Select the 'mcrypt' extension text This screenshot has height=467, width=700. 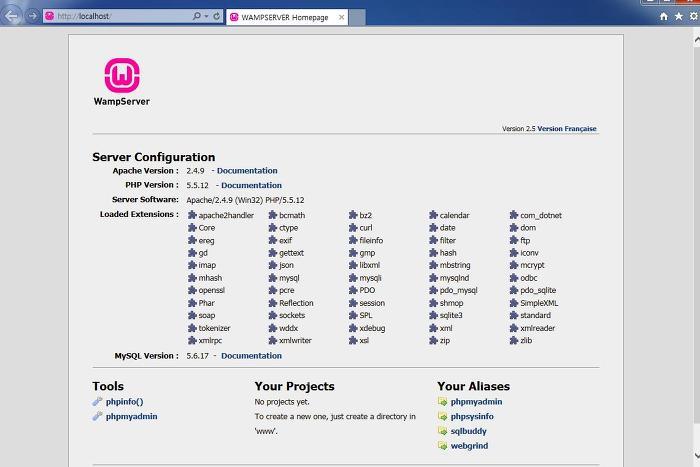(x=532, y=265)
